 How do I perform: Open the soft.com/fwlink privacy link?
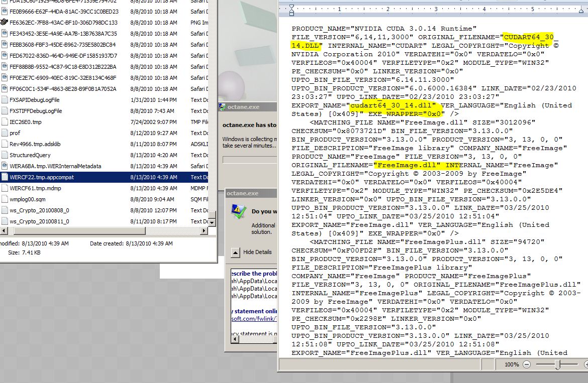tap(254, 319)
